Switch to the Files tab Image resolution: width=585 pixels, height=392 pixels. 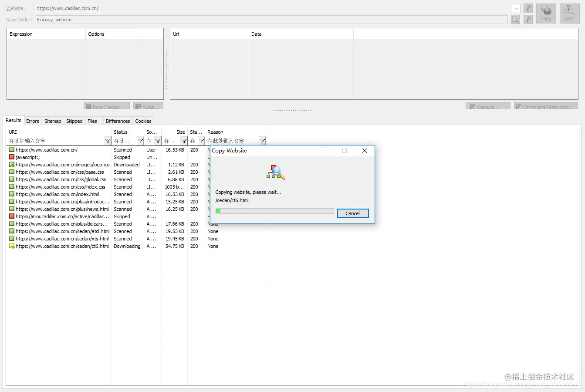point(92,121)
